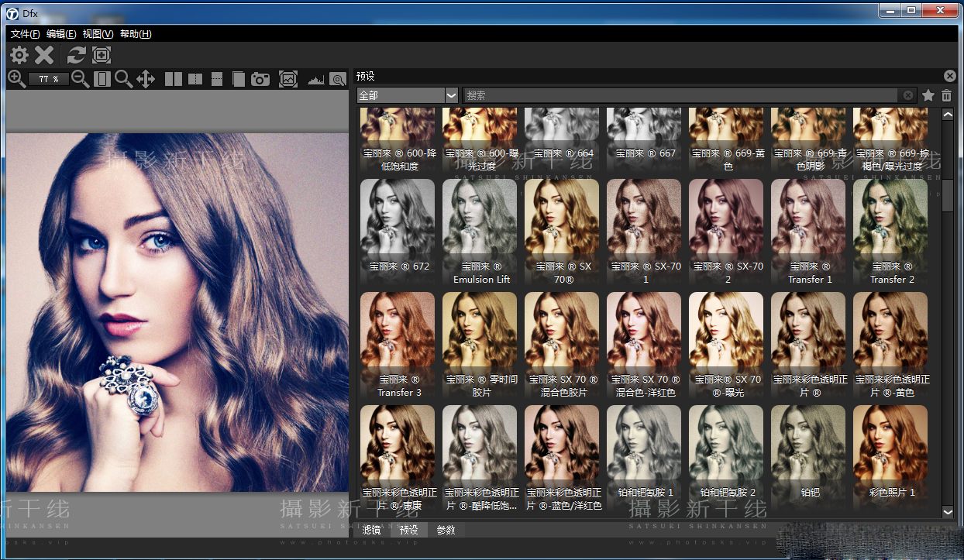The image size is (964, 560).
Task: Select the 宝丽来 SX 70 曝光 preset
Action: click(728, 345)
